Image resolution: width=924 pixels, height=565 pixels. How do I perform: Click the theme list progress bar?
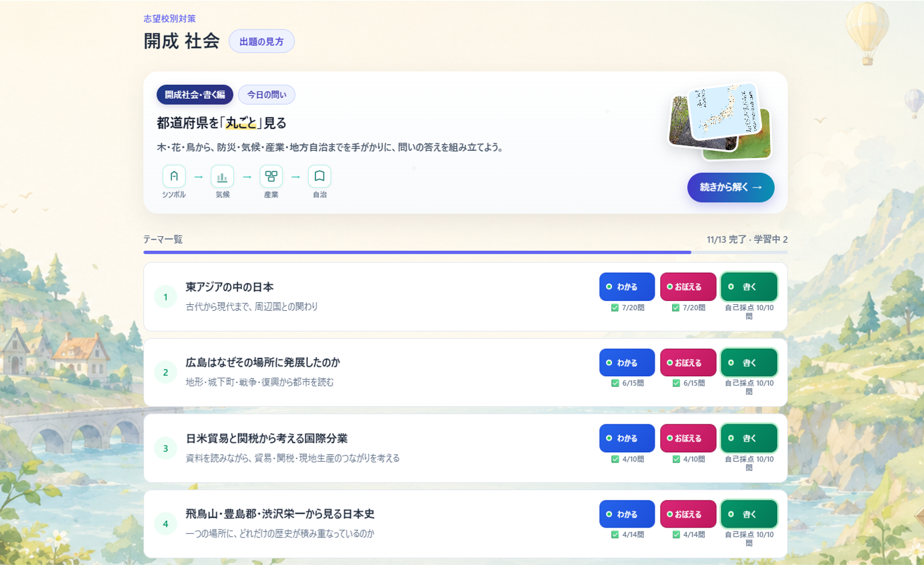tap(465, 252)
